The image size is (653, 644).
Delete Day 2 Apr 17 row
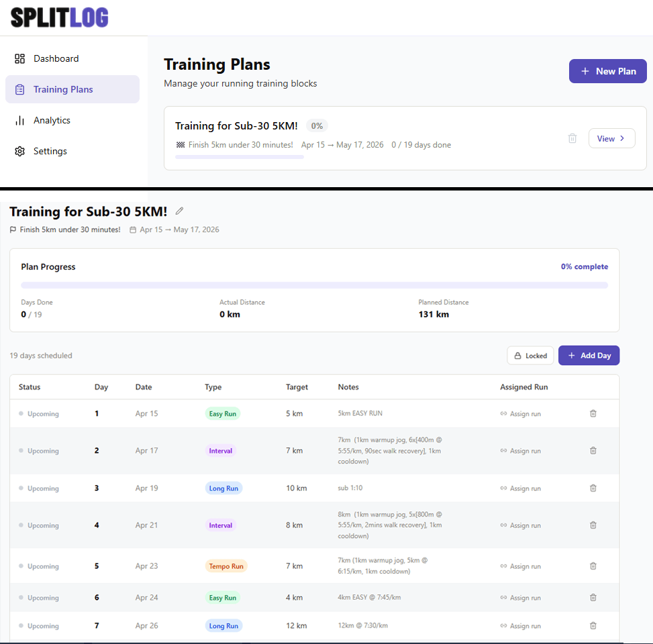pyautogui.click(x=593, y=450)
